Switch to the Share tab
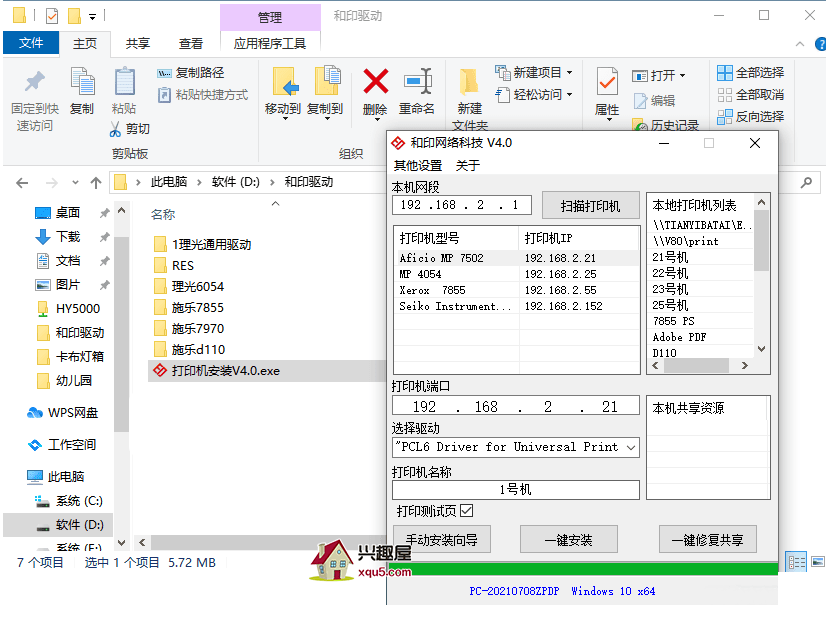 coord(137,44)
